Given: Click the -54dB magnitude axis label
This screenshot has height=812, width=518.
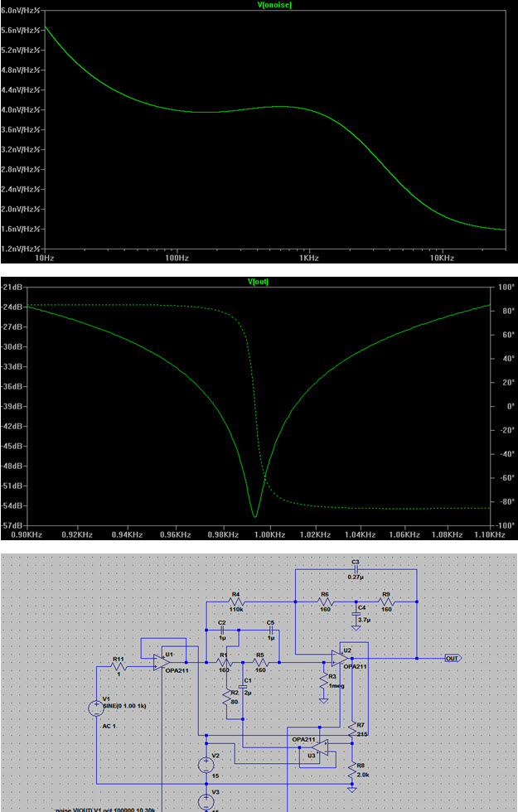Looking at the screenshot, I should tap(12, 505).
